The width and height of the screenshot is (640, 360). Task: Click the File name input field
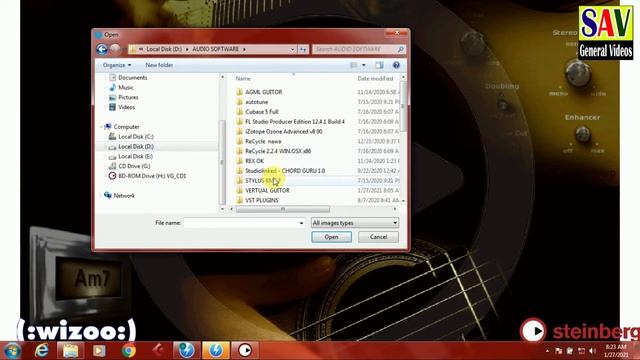pyautogui.click(x=241, y=223)
